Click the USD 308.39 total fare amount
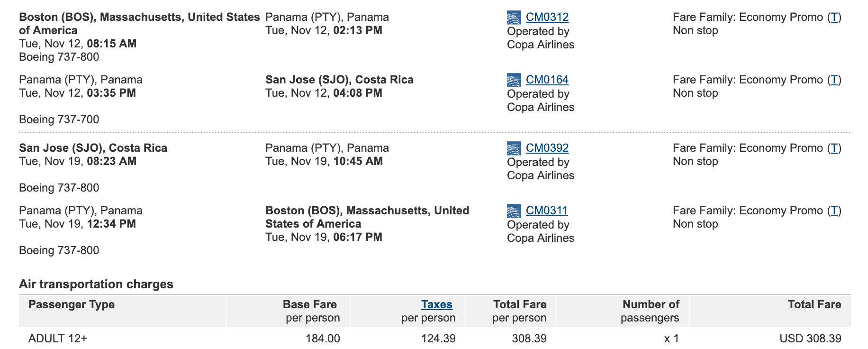The width and height of the screenshot is (868, 349). (x=810, y=339)
